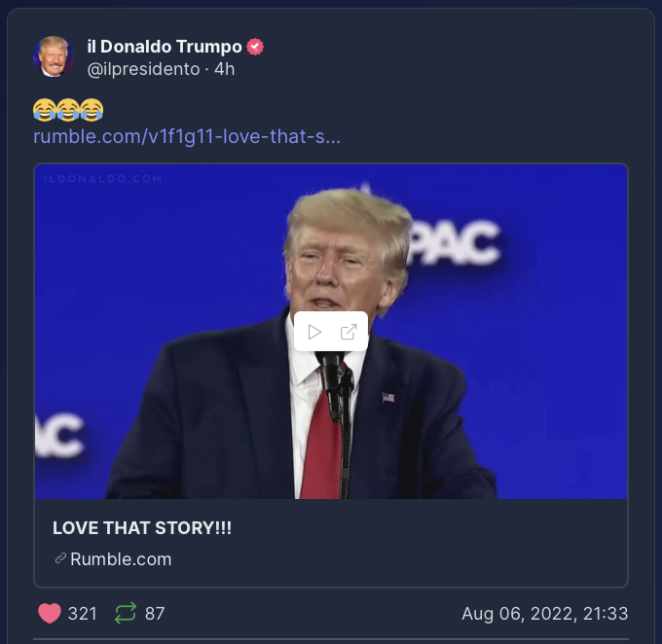Open the rumble.com/v1f1g11 link
Image resolution: width=662 pixels, height=644 pixels.
coord(187,136)
